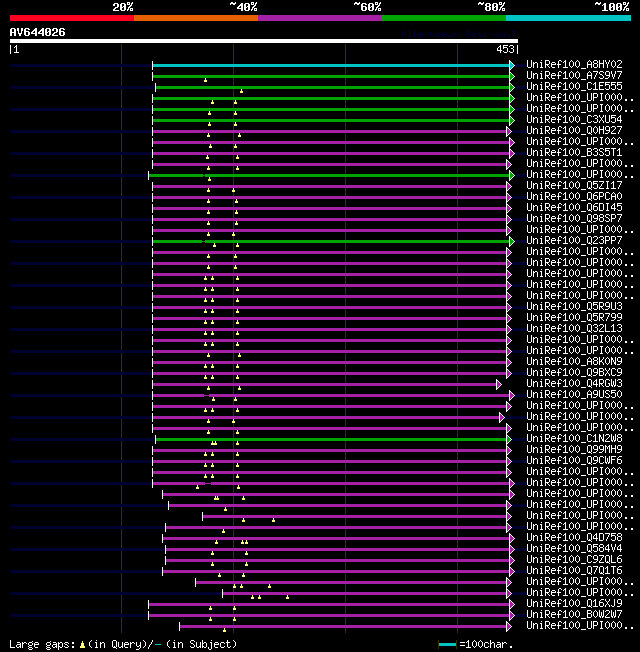Click the white start tick of the UniRef100_A8HY02 alignment
The height and width of the screenshot is (652, 640).
153,65
